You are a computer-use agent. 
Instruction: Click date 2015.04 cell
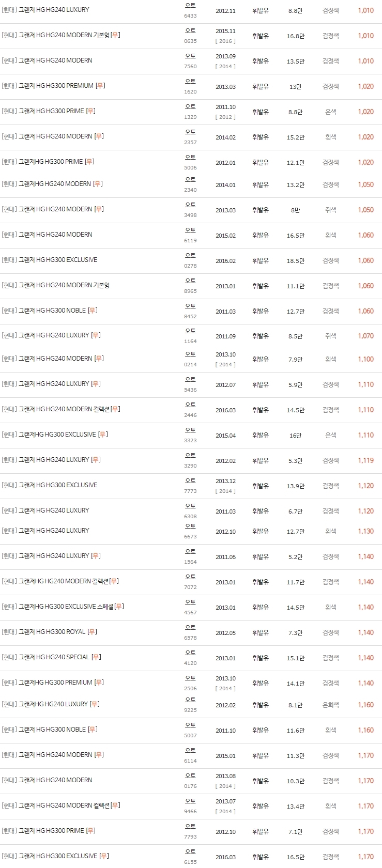click(x=225, y=436)
